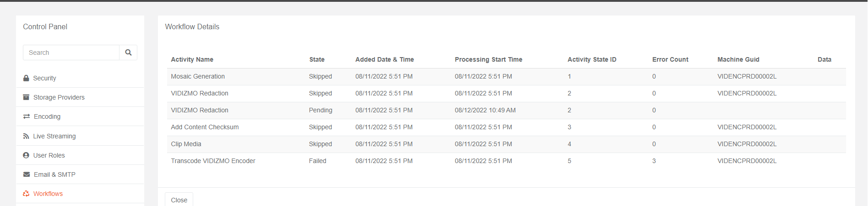Image resolution: width=868 pixels, height=206 pixels.
Task: Click the Storage Providers archive icon
Action: click(26, 97)
